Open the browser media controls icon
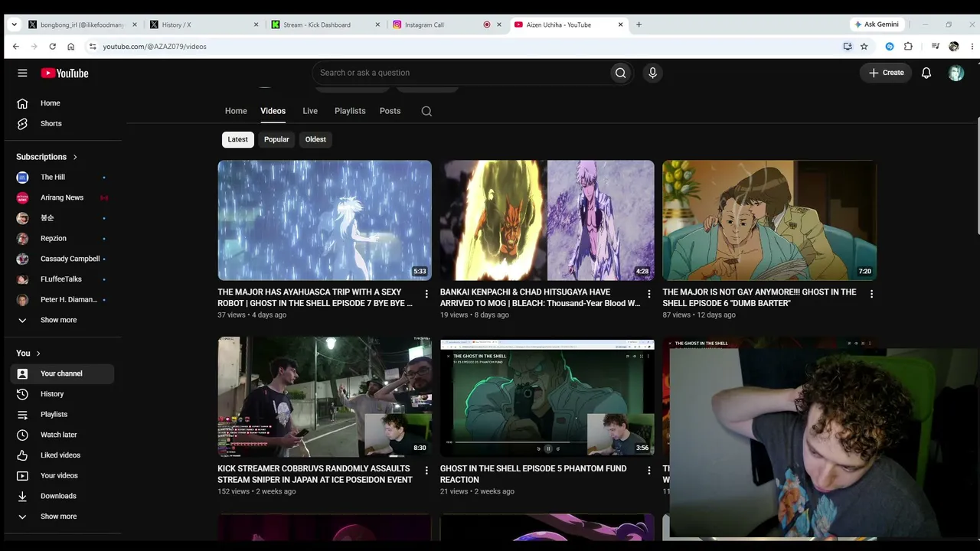Image resolution: width=980 pixels, height=551 pixels. tap(935, 46)
